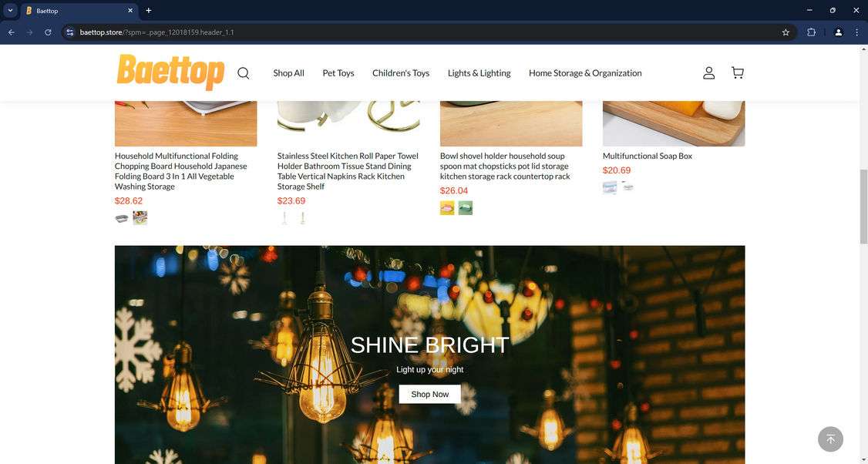Open the browser extensions puzzle icon
Screen dimensions: 868x464
811,32
